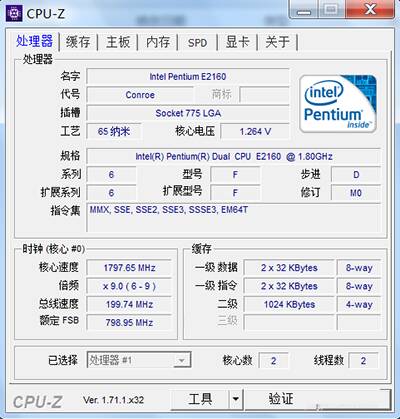The width and height of the screenshot is (400, 419).
Task: Click the CPU-Z app icon in title bar
Action: coord(14,13)
